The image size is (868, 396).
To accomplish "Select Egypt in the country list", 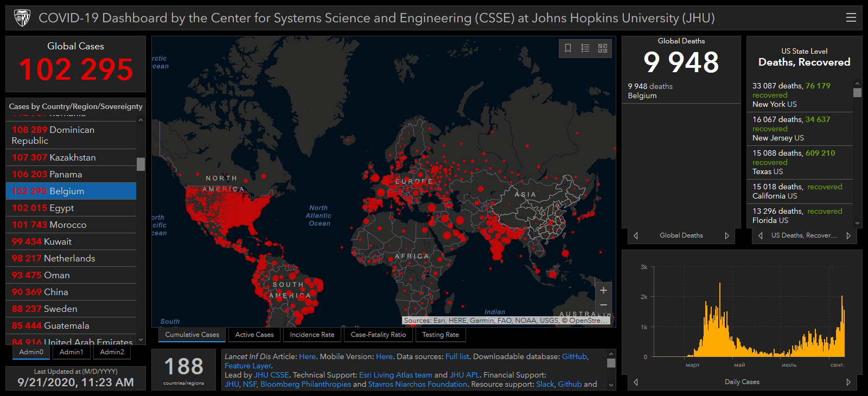I will (x=71, y=208).
